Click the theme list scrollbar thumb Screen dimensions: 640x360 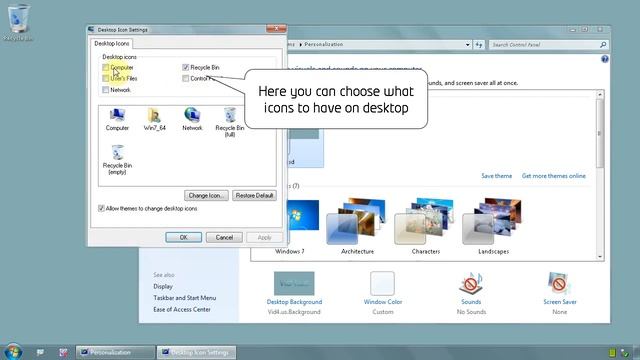point(600,133)
